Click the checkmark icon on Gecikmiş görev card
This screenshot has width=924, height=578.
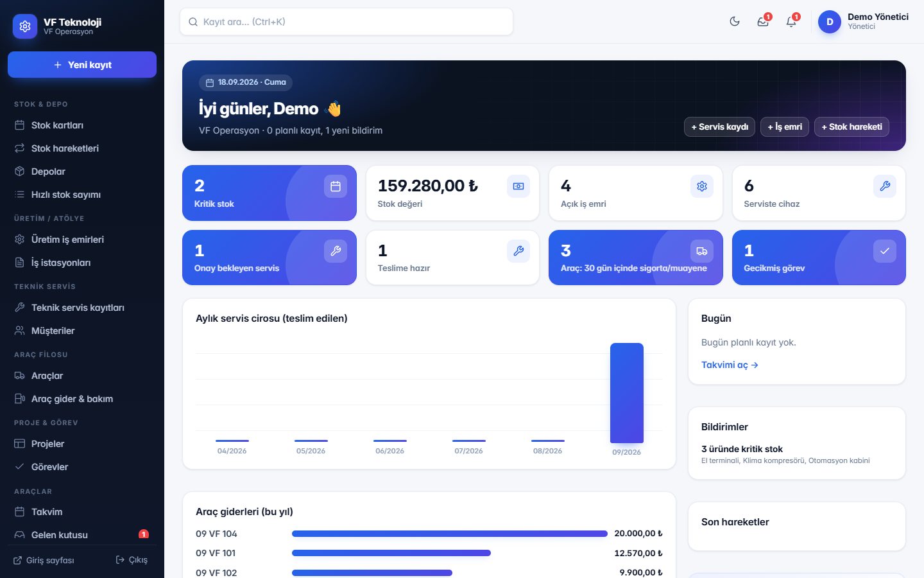pos(885,251)
